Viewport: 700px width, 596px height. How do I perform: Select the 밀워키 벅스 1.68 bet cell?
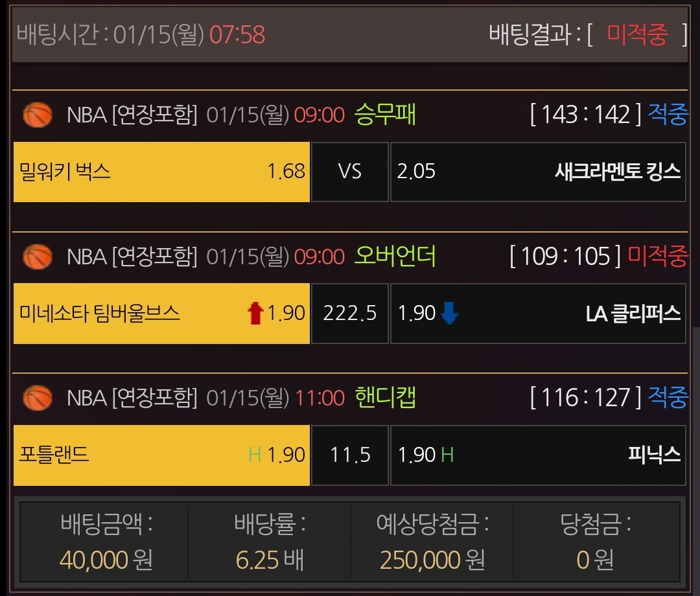(x=161, y=172)
